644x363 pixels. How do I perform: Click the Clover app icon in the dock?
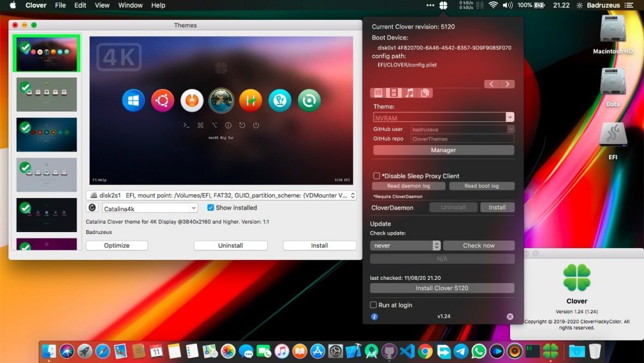click(x=551, y=351)
